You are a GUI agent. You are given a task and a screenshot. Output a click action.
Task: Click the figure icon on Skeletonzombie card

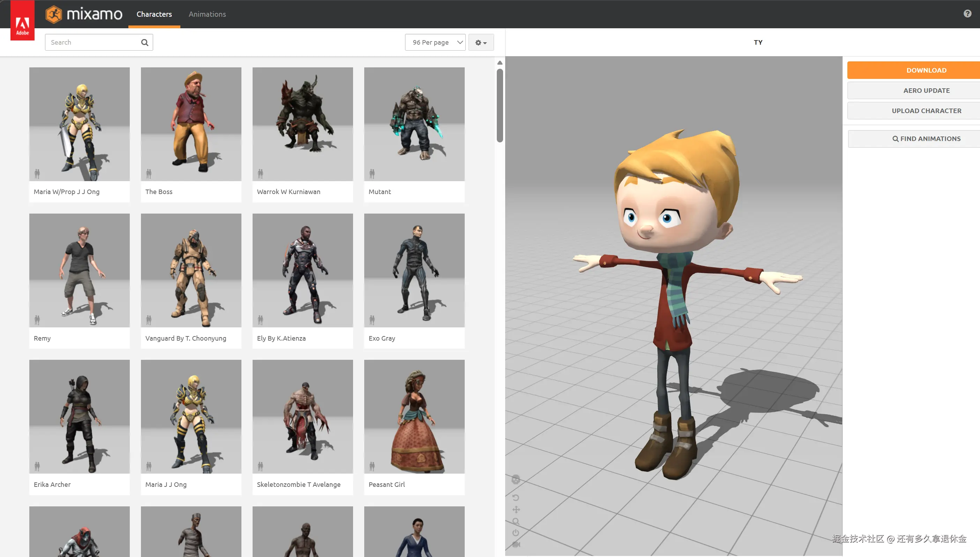point(260,466)
